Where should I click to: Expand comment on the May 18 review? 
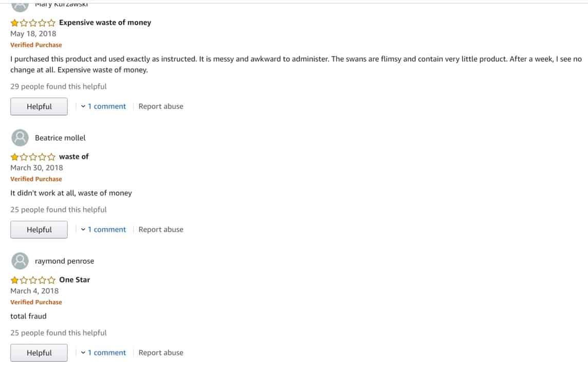[104, 106]
